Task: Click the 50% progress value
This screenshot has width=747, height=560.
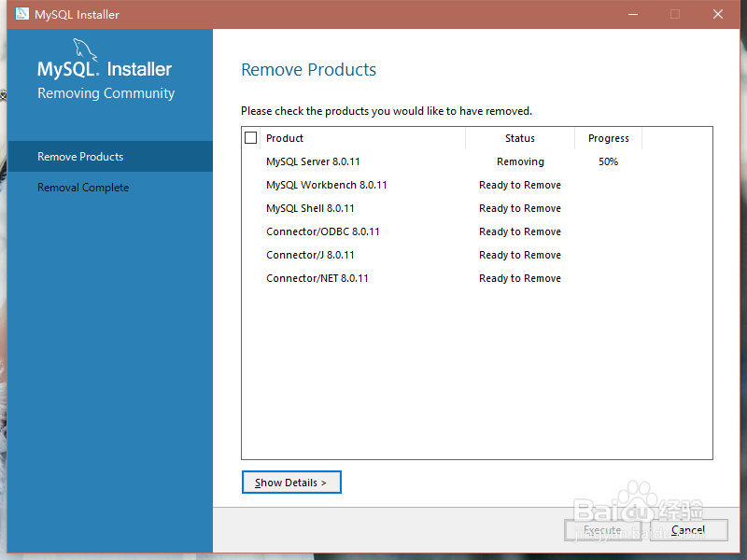Action: pos(609,161)
